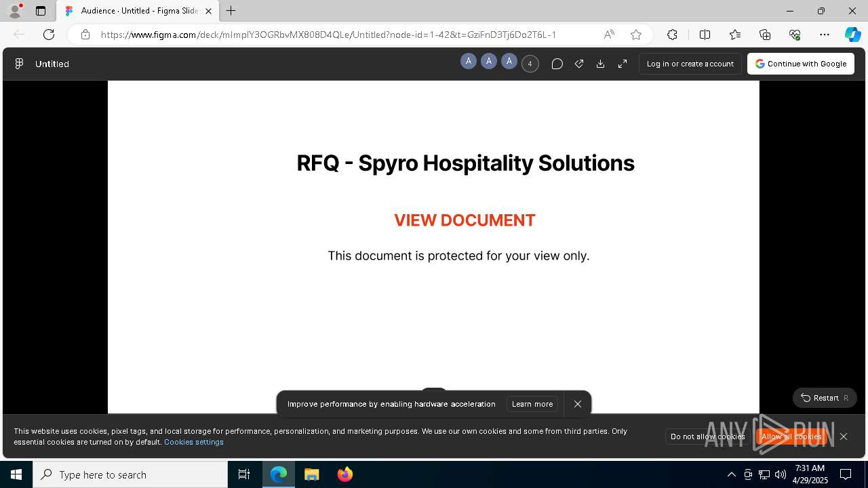Open Read aloud in address bar
The height and width of the screenshot is (488, 868).
click(x=609, y=35)
